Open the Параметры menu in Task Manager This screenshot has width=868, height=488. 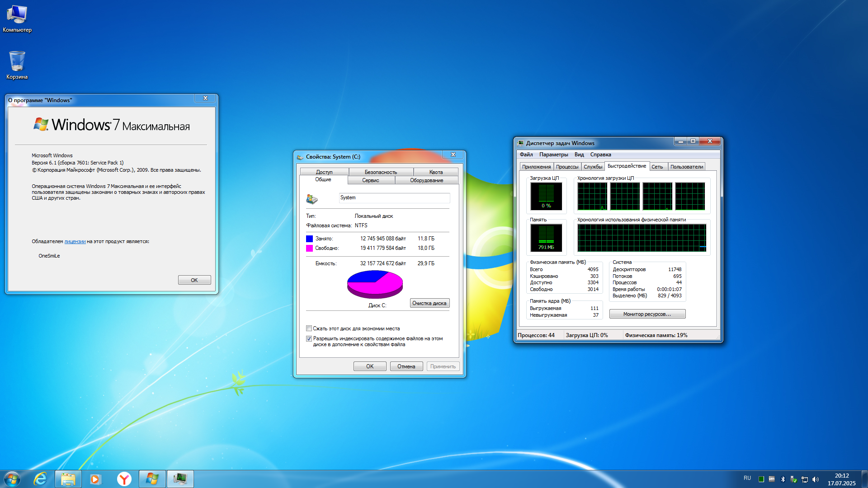554,155
